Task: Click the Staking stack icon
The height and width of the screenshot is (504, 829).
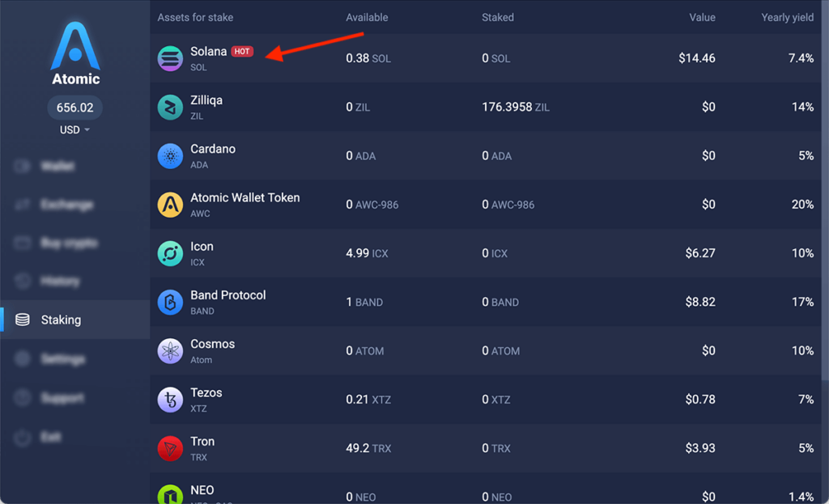Action: [22, 320]
